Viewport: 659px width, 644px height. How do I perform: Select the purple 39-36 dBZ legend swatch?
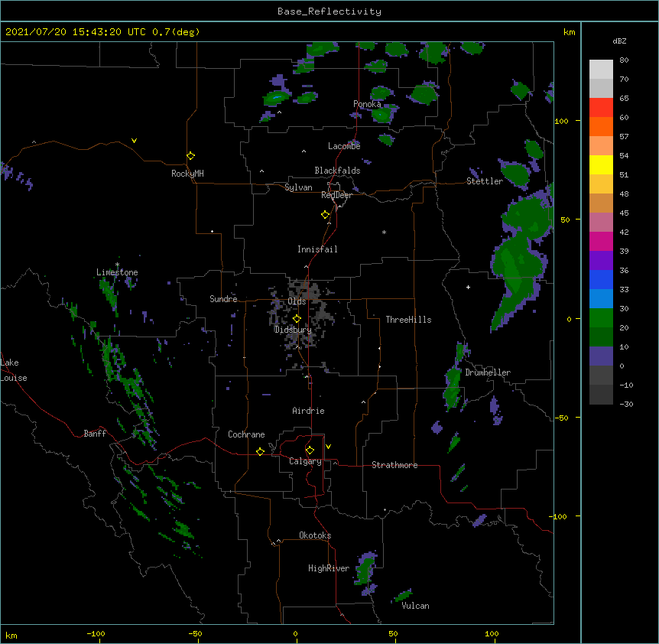point(601,261)
